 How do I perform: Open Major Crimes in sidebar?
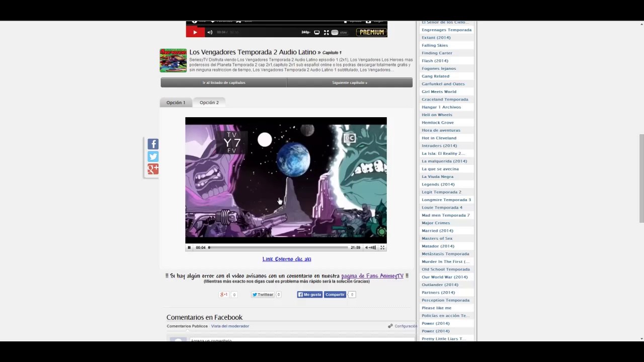[436, 223]
